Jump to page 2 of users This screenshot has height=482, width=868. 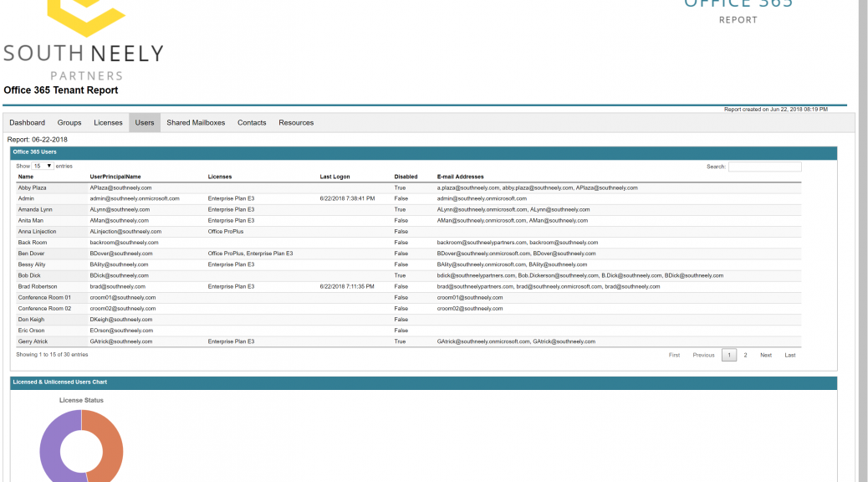745,355
